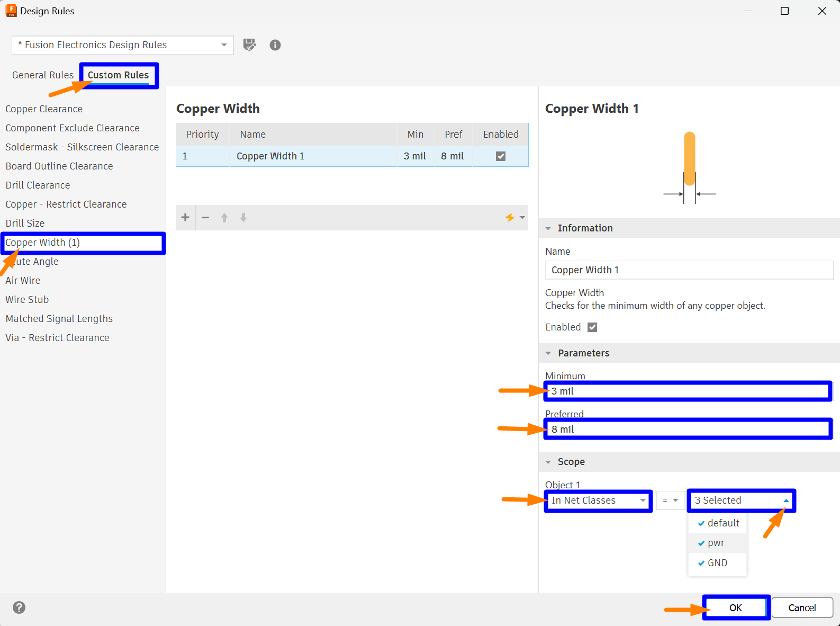Move rule up with the up arrow

tap(224, 217)
